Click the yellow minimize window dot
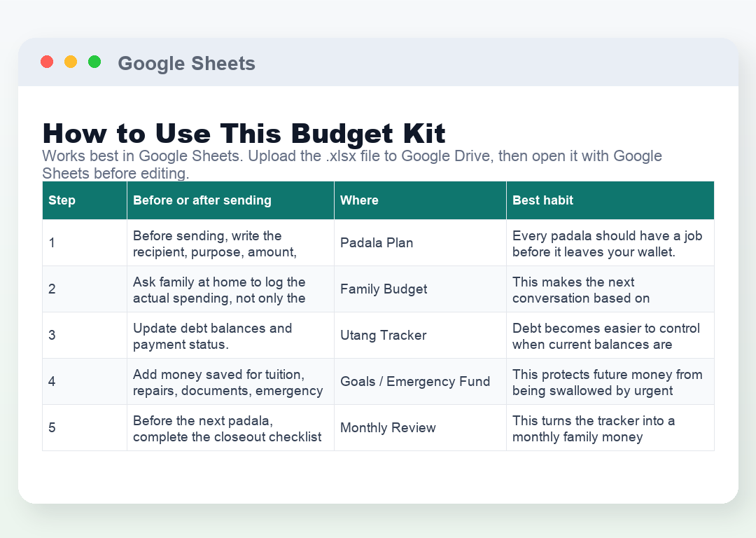 click(x=71, y=62)
